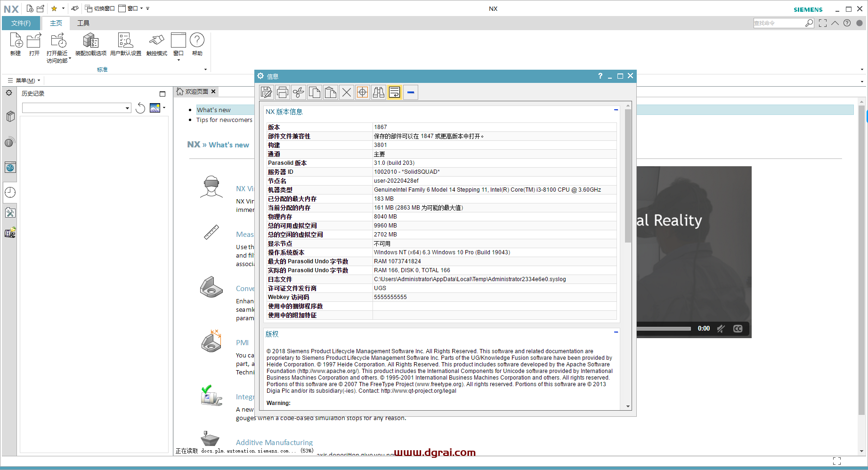Expand the star favorites dropdown arrow
868x470 pixels.
coord(63,8)
